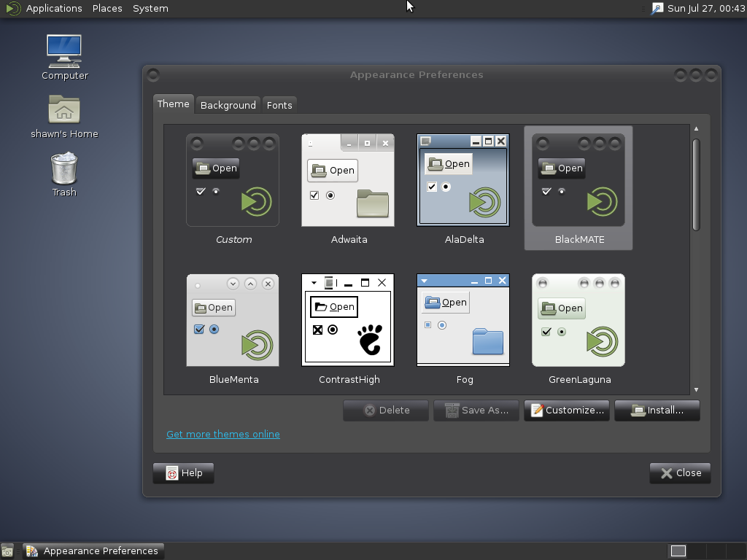Click the ContrastHigh theme label
747x560 pixels.
(x=349, y=379)
